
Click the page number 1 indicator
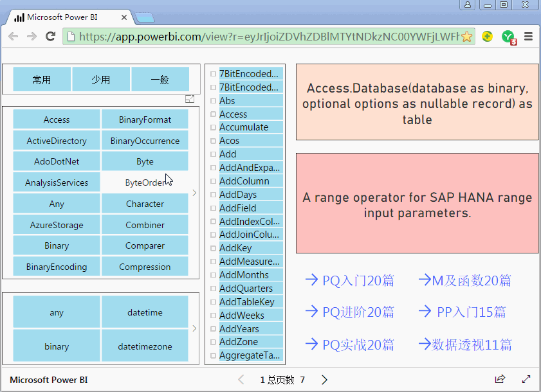(262, 380)
